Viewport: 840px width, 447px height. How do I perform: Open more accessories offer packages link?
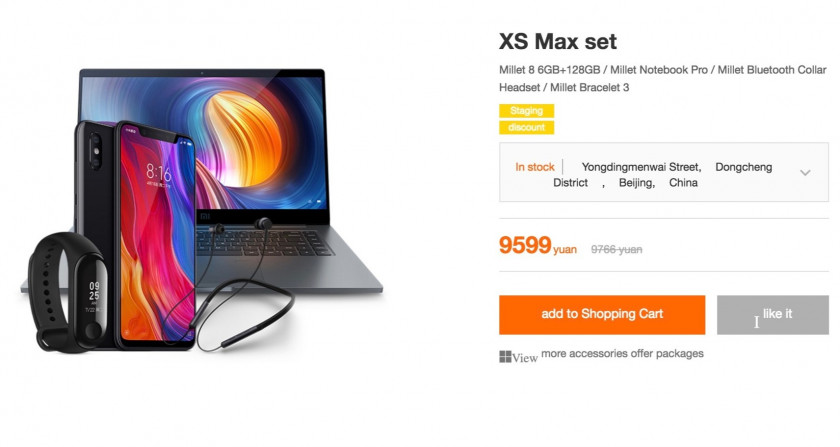622,354
